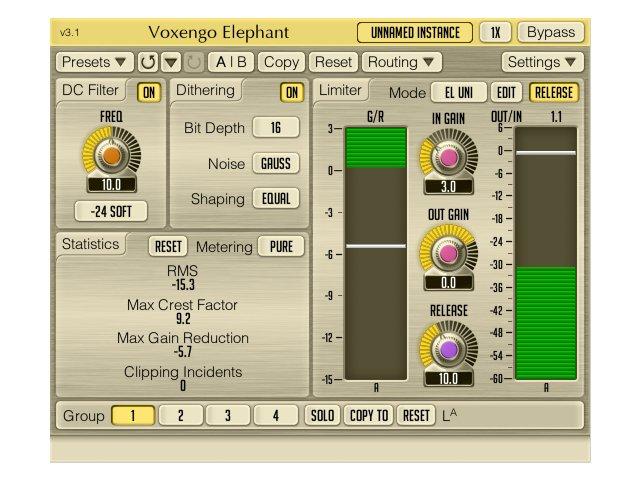Click the RELEASE knob
640x480 pixels.
click(x=448, y=349)
